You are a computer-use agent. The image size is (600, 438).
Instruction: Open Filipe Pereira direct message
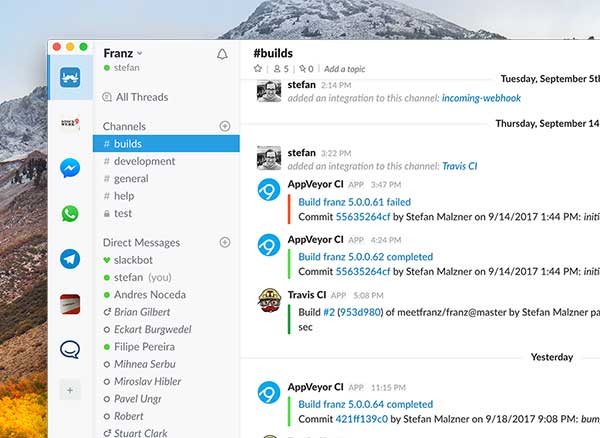click(x=166, y=347)
